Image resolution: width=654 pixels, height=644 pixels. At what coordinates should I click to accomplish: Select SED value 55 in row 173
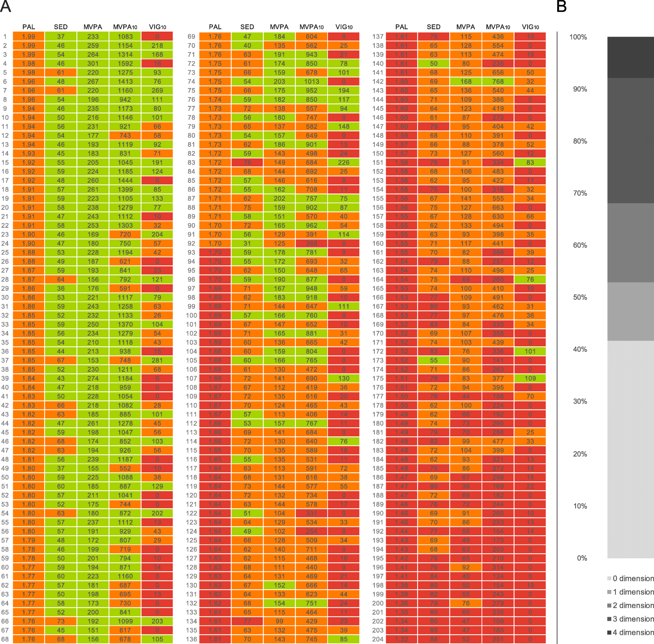(434, 360)
